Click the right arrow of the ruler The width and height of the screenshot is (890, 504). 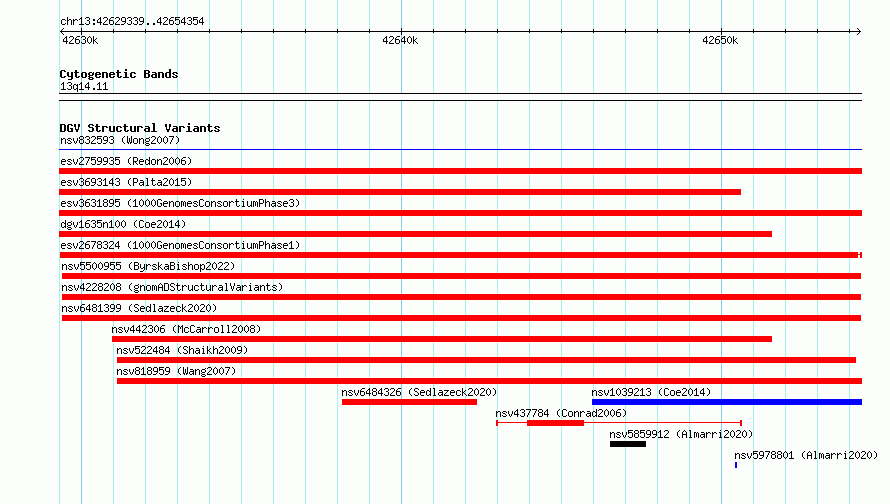click(x=858, y=31)
